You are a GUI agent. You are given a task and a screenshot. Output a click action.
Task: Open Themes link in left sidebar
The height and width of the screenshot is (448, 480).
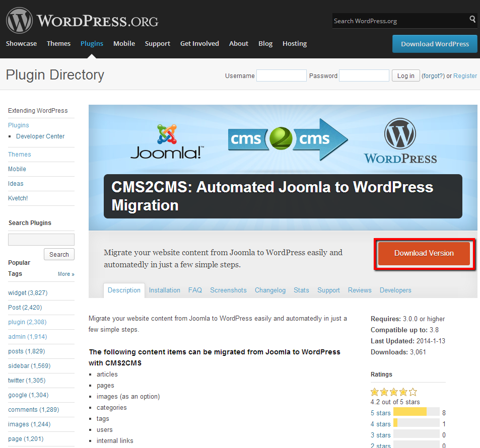(x=19, y=154)
